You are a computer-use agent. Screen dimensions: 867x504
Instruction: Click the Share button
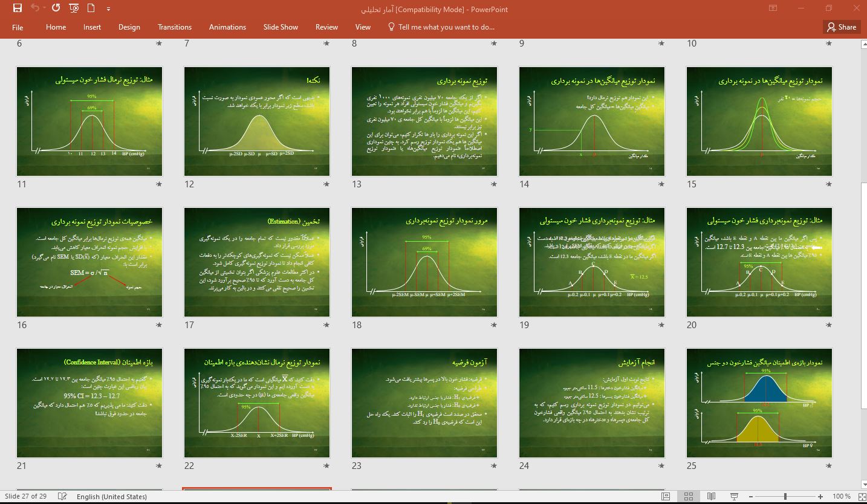tap(842, 27)
